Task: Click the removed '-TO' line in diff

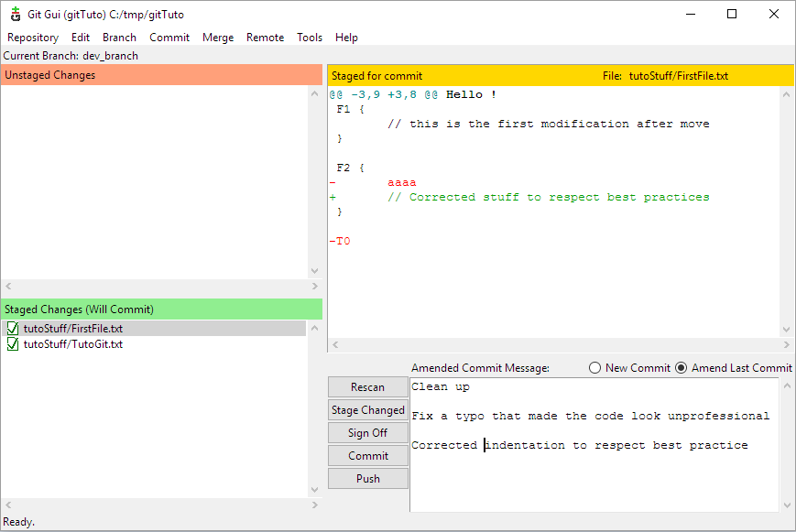Action: tap(340, 241)
